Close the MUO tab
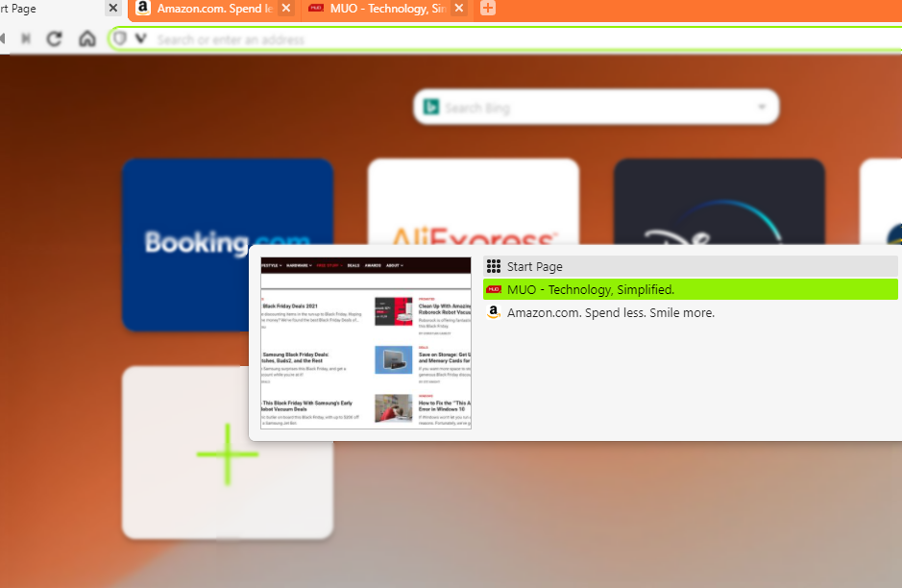 [458, 8]
